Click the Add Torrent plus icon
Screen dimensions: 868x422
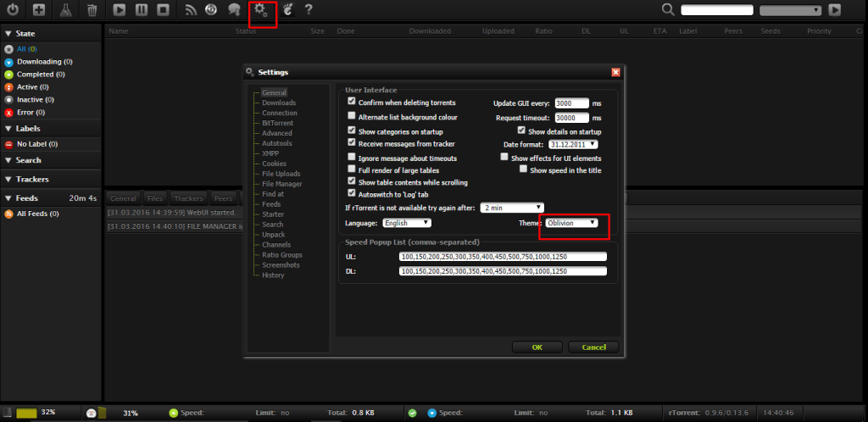pos(38,10)
